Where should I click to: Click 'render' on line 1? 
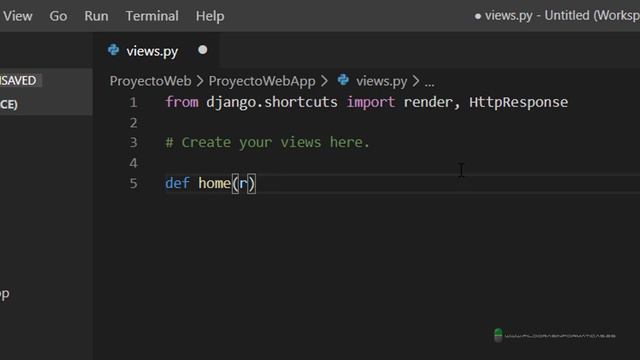(428, 102)
